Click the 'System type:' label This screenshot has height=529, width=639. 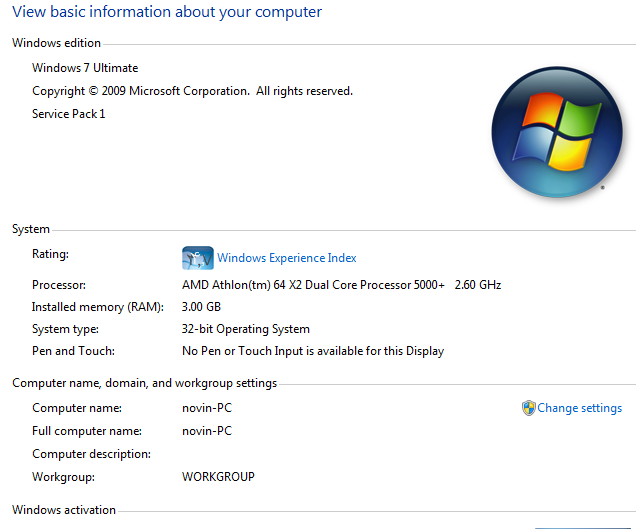pyautogui.click(x=65, y=329)
